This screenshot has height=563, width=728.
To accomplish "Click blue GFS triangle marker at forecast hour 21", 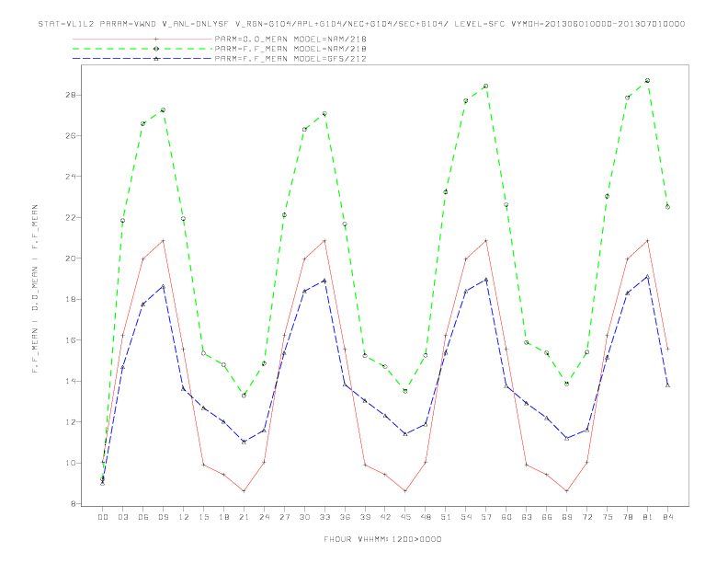I will 244,442.
